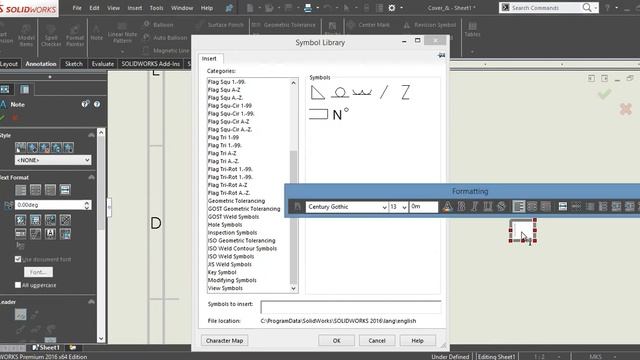640x360 pixels.
Task: Collapse the Leader section
Action: click(91, 302)
